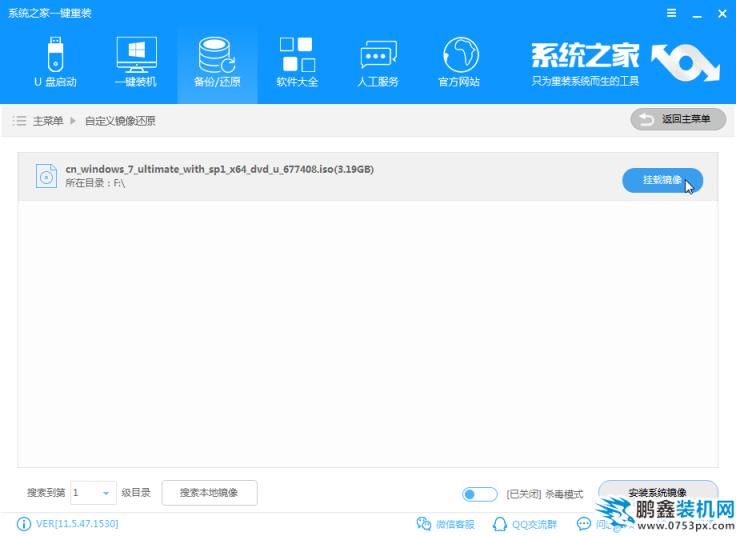The height and width of the screenshot is (536, 736).
Task: Click the speech bubble feedback icon
Action: point(583,524)
